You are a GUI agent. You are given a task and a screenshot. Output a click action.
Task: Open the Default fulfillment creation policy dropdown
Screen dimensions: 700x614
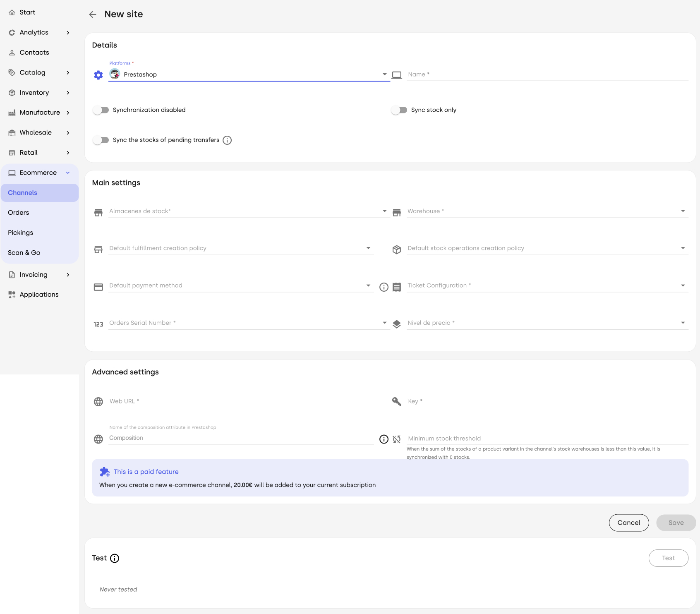click(241, 248)
